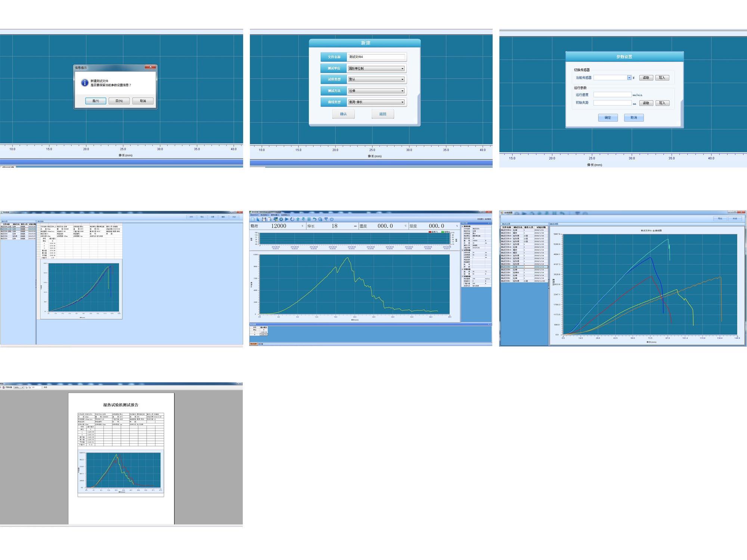This screenshot has height=560, width=747.
Task: Click the 文件名称 text field containing 测试文件4
Action: [x=376, y=57]
